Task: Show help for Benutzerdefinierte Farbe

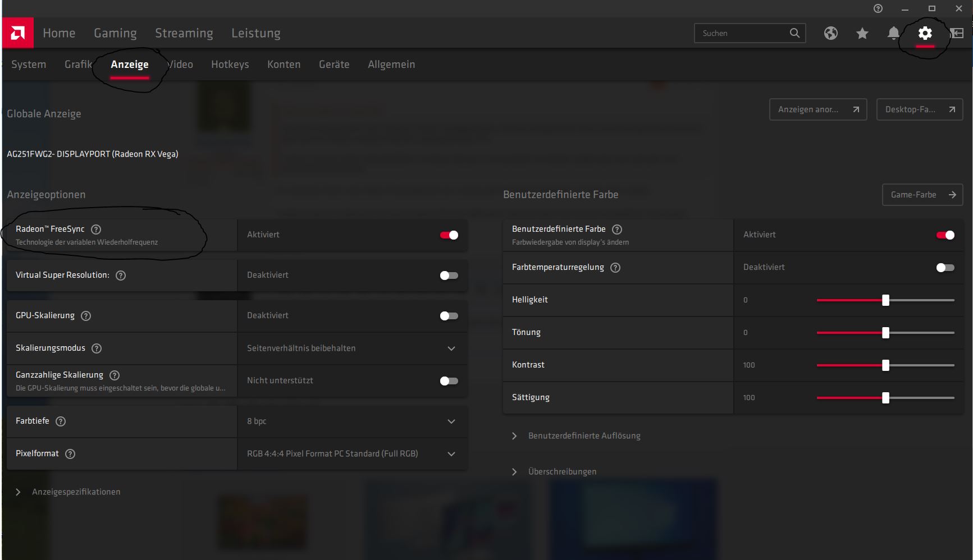Action: click(x=617, y=229)
